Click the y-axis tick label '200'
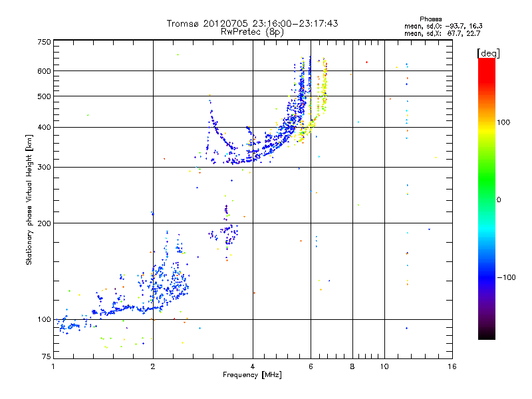Viewport: 532px width, 399px height. point(44,223)
